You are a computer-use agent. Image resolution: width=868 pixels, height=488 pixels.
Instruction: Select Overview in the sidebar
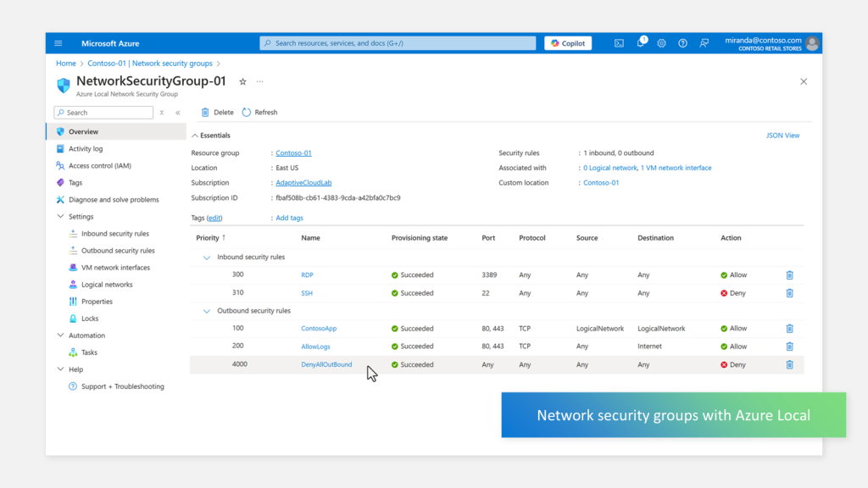coord(116,131)
